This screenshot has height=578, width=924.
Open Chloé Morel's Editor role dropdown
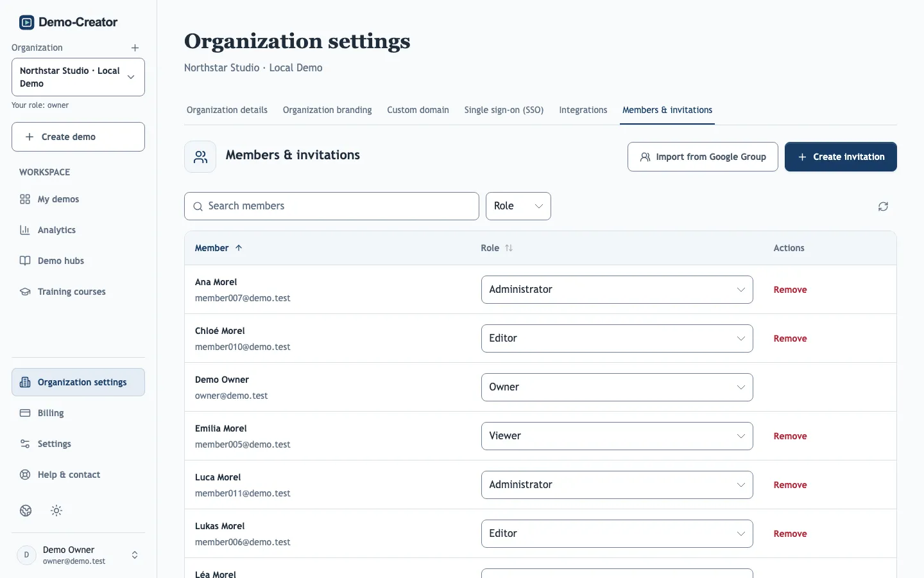(617, 338)
